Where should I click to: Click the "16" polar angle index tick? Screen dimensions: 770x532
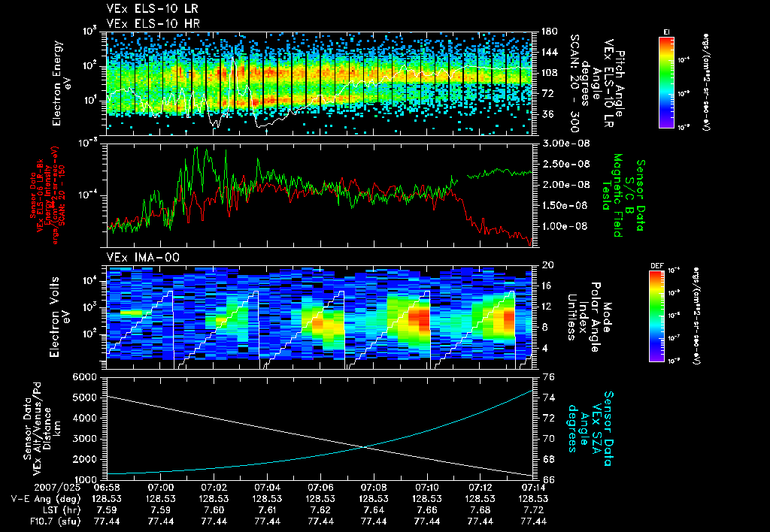click(x=548, y=286)
